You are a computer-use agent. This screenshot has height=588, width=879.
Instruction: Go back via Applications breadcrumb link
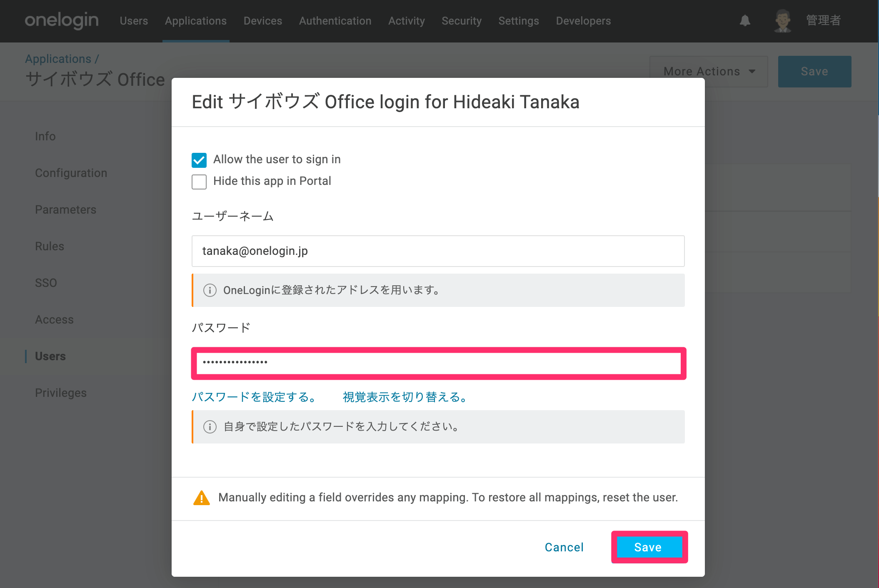point(58,59)
